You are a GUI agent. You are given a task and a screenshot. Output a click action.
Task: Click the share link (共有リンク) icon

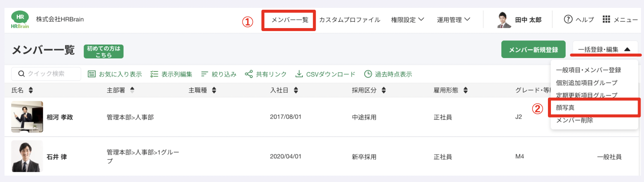(x=248, y=74)
